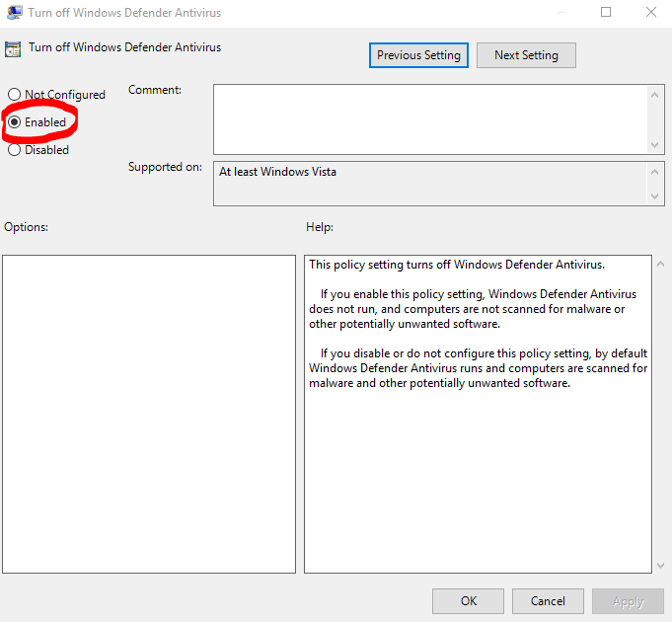
Task: Click the Supported on scroll down arrow
Action: click(654, 196)
